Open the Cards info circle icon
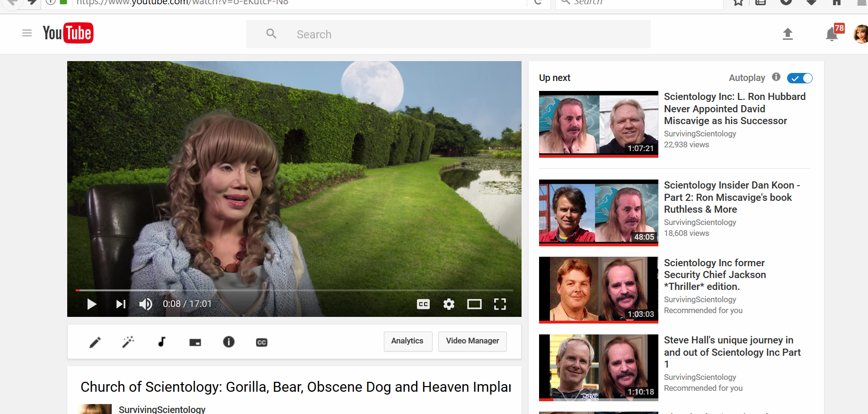Viewport: 868px width, 414px height. click(229, 342)
